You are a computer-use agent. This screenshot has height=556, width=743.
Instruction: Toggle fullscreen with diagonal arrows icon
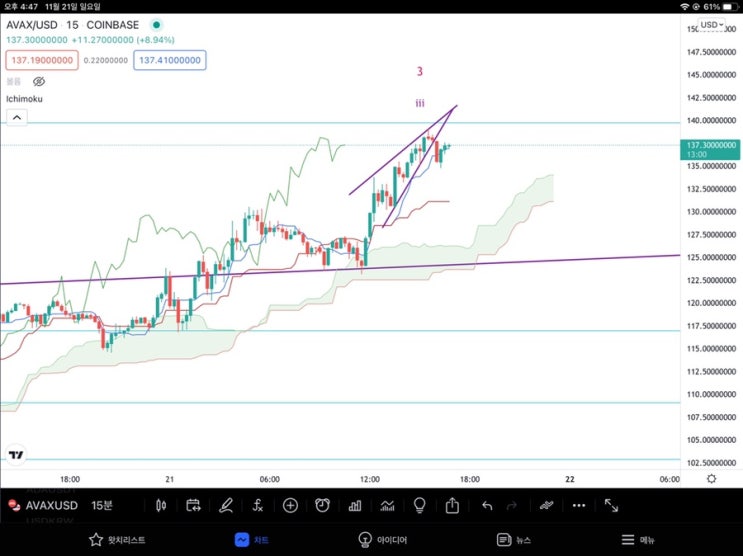click(611, 506)
